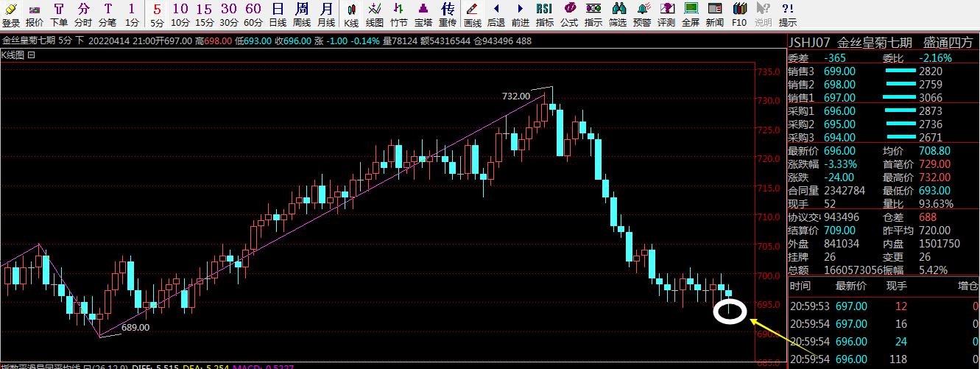Screen dimensions: 980x369
Task: Toggle 全屏 full screen mode
Action: [x=691, y=14]
